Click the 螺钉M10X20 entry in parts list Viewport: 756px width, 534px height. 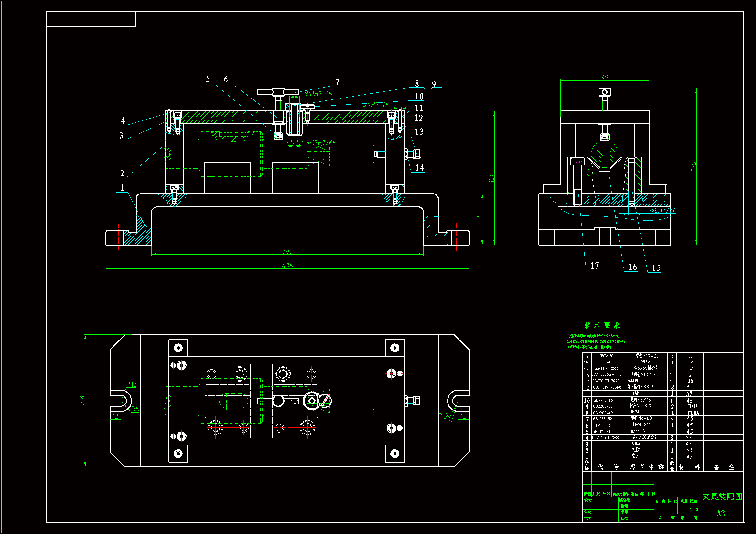click(647, 356)
